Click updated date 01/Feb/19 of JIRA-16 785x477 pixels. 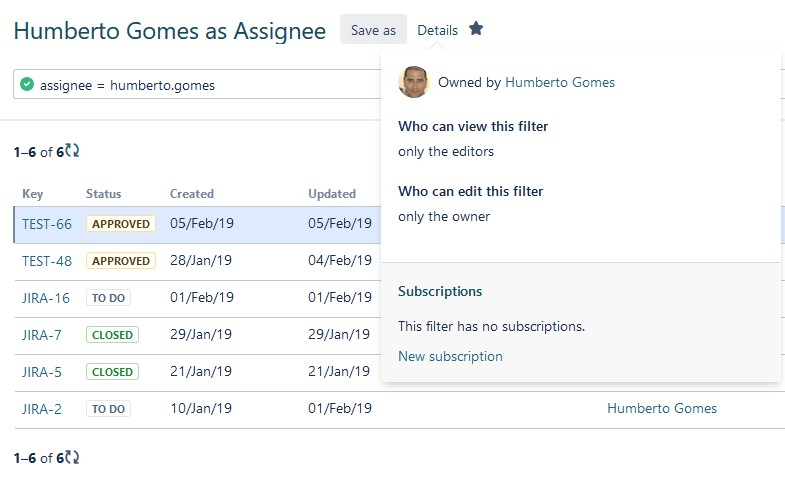[340, 297]
